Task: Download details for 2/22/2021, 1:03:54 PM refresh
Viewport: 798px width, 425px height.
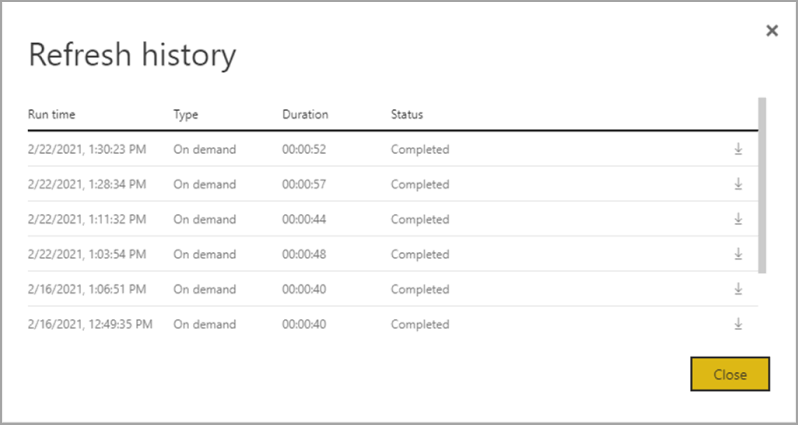Action: tap(738, 254)
